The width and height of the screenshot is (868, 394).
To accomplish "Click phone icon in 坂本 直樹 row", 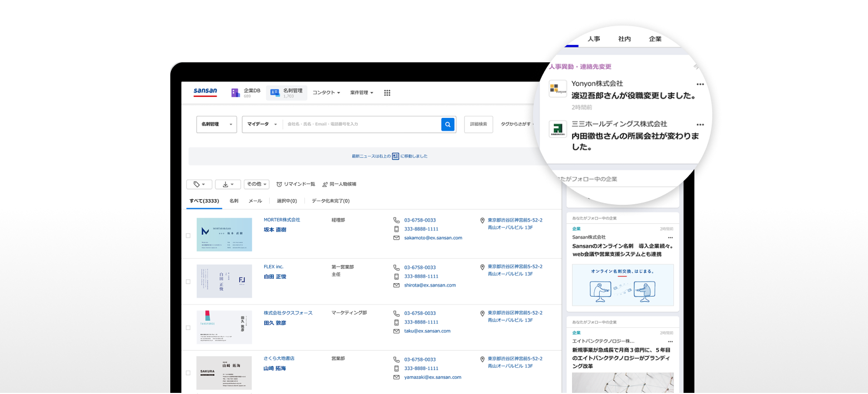I will click(397, 220).
